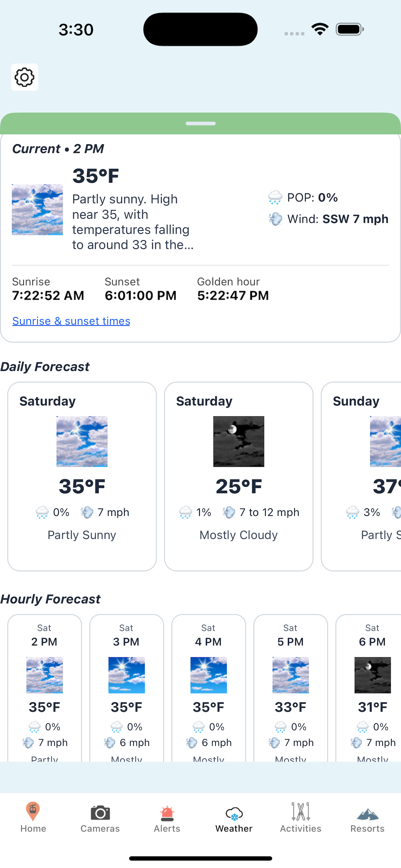Open the Resorts mountain icon
This screenshot has width=401, height=868.
click(x=368, y=814)
